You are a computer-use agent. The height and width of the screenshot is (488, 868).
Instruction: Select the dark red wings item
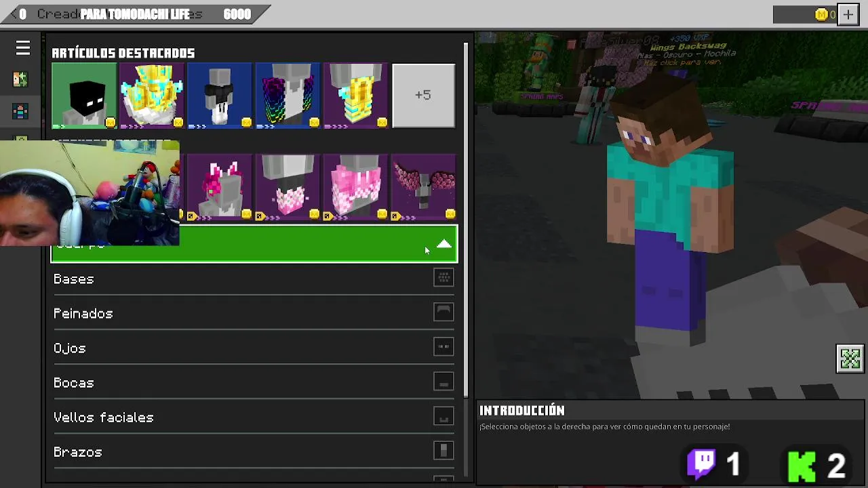point(423,188)
